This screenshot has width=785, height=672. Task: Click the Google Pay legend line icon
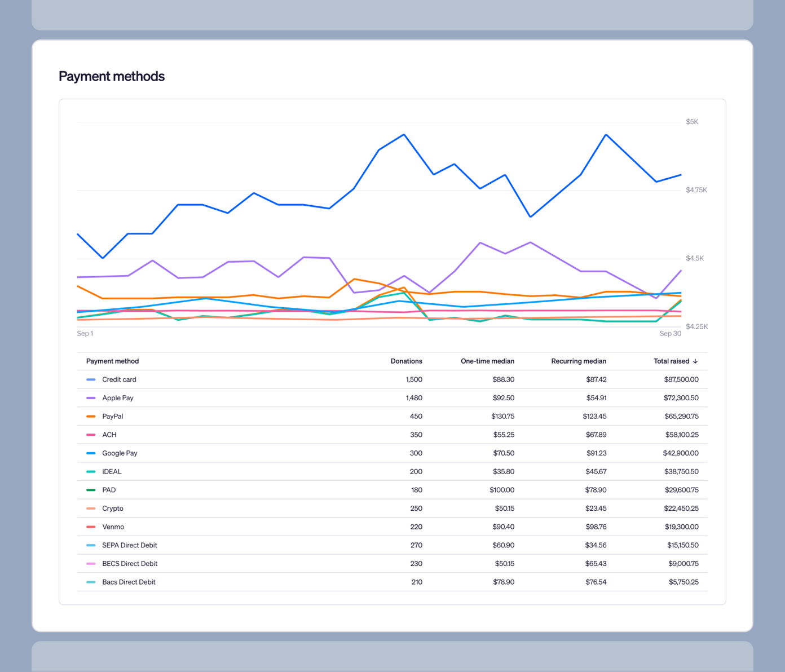[91, 453]
